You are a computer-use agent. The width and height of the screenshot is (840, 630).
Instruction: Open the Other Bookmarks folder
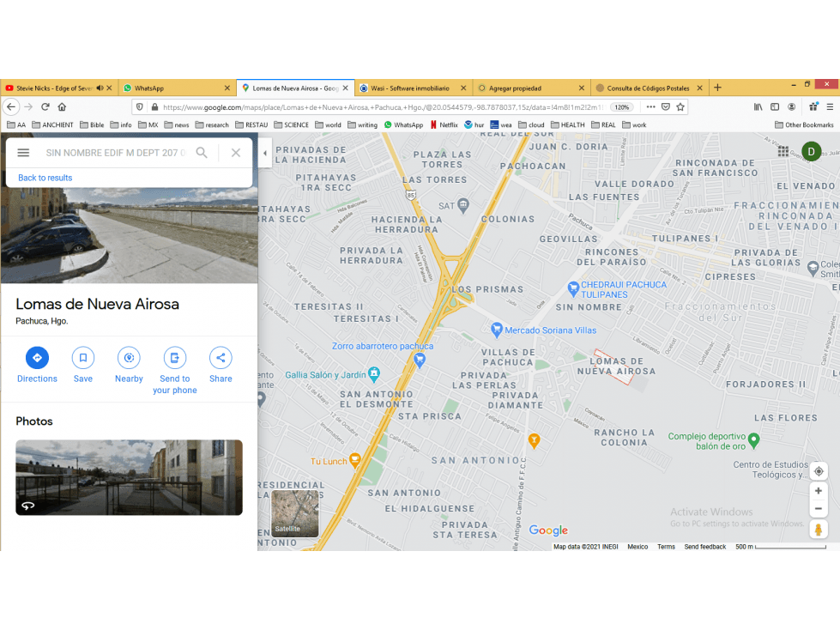coord(804,124)
